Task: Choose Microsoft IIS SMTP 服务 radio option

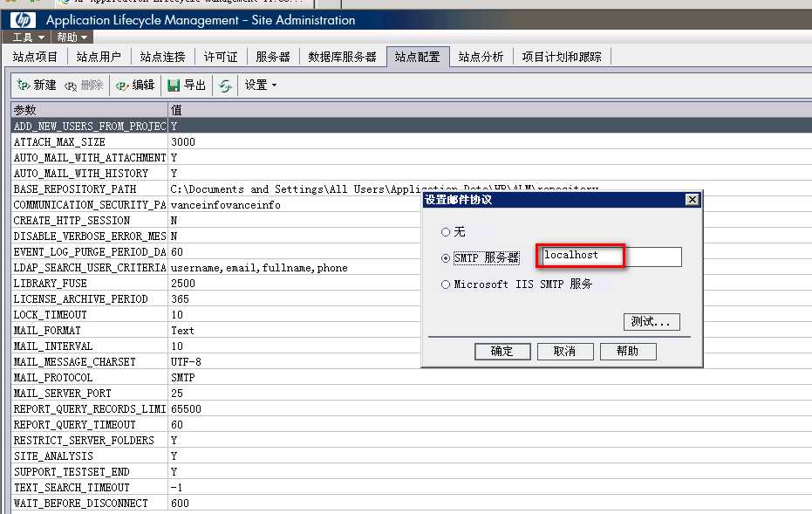Action: (446, 284)
